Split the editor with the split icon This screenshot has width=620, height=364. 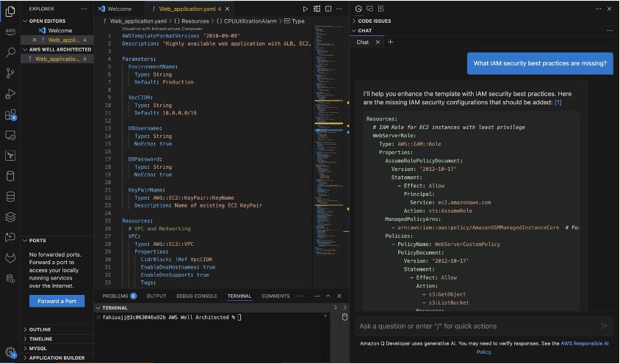(x=328, y=9)
